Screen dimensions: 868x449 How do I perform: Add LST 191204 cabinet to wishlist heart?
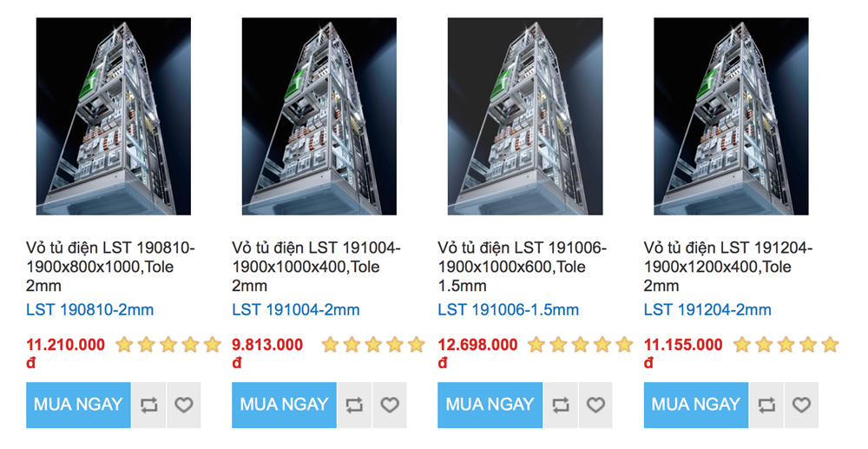click(801, 405)
